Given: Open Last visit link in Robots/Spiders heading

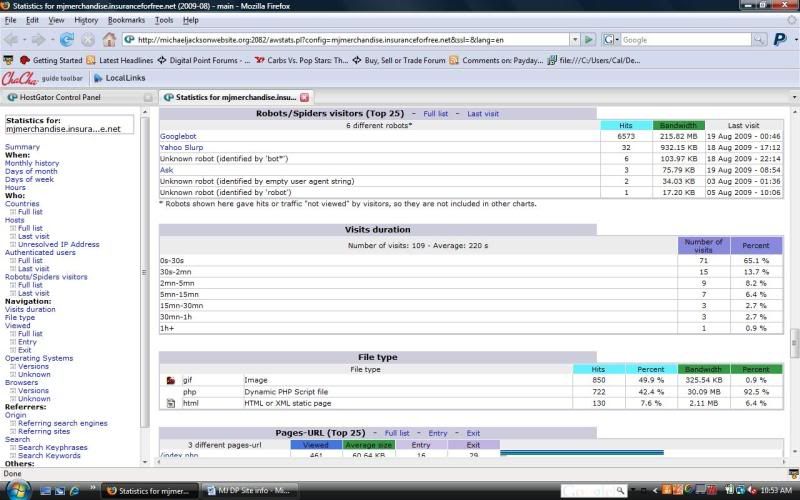Looking at the screenshot, I should [483, 114].
